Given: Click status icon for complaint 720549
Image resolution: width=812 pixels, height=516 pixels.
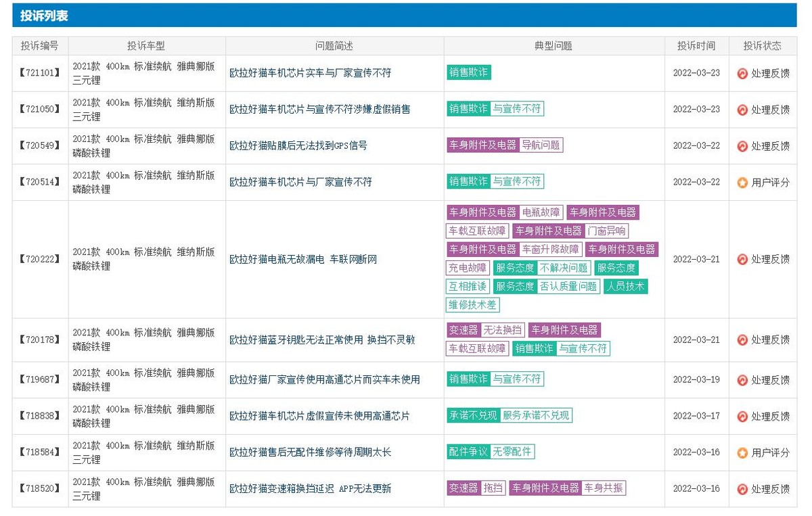Looking at the screenshot, I should [742, 146].
